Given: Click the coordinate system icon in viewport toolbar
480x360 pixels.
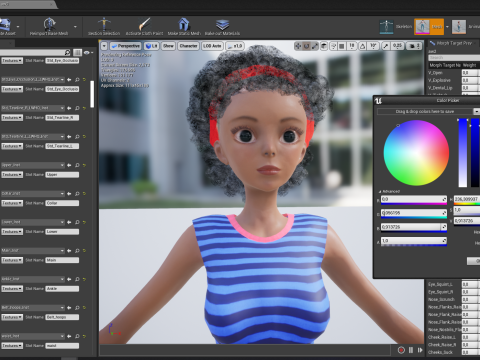Looking at the screenshot, I should (324, 46).
